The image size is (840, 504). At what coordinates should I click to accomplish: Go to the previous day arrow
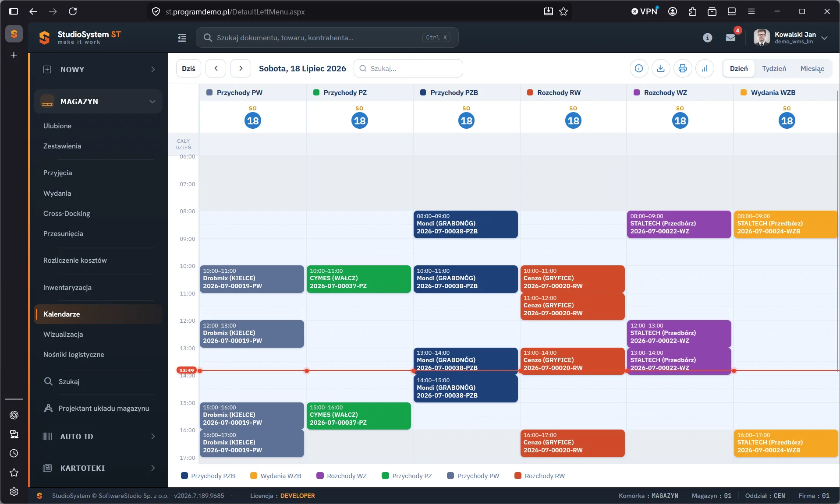[216, 68]
